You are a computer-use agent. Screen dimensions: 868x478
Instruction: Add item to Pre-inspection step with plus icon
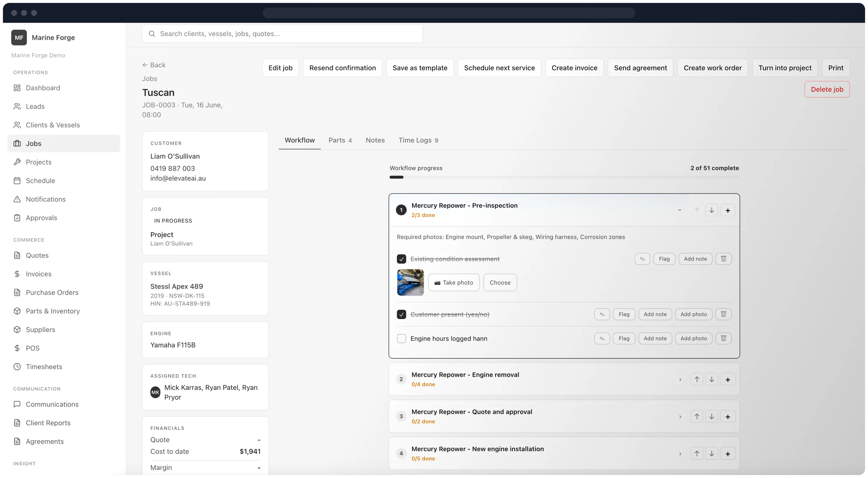(x=728, y=210)
